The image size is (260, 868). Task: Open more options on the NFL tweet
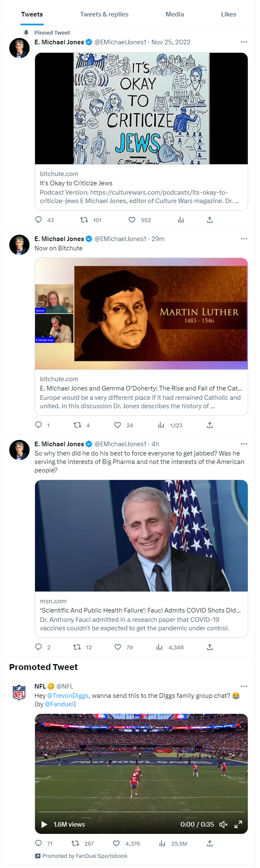coord(244,686)
